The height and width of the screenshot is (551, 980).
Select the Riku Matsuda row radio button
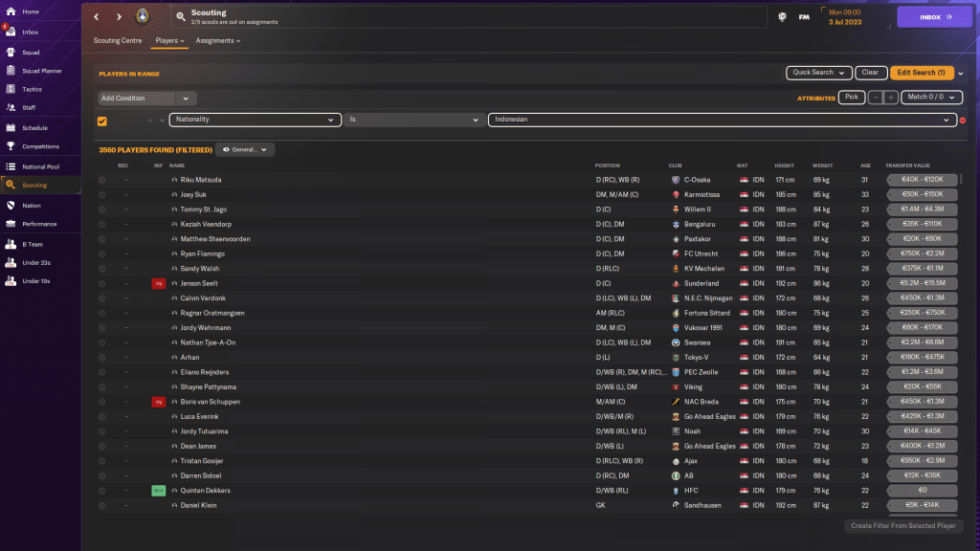pyautogui.click(x=102, y=180)
